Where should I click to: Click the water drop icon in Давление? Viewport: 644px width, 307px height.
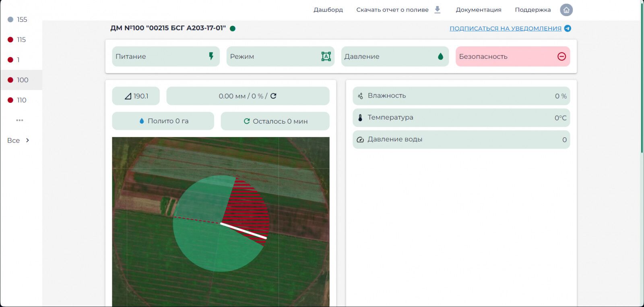[440, 56]
